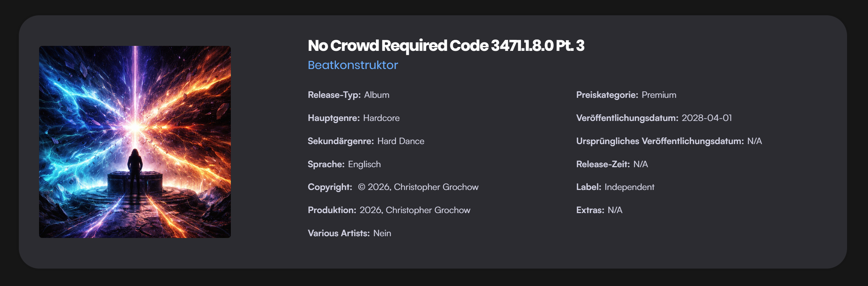Select the Release-Typ value Album
This screenshot has height=286, width=868.
[376, 95]
